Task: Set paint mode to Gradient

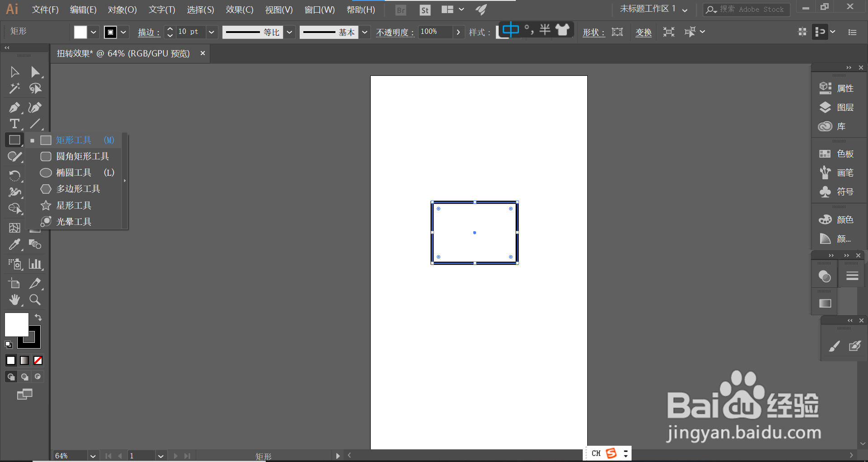Action: [x=24, y=360]
